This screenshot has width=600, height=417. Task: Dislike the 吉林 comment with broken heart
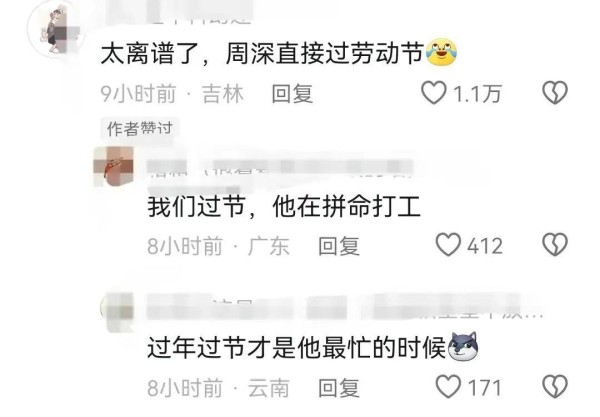(x=555, y=92)
